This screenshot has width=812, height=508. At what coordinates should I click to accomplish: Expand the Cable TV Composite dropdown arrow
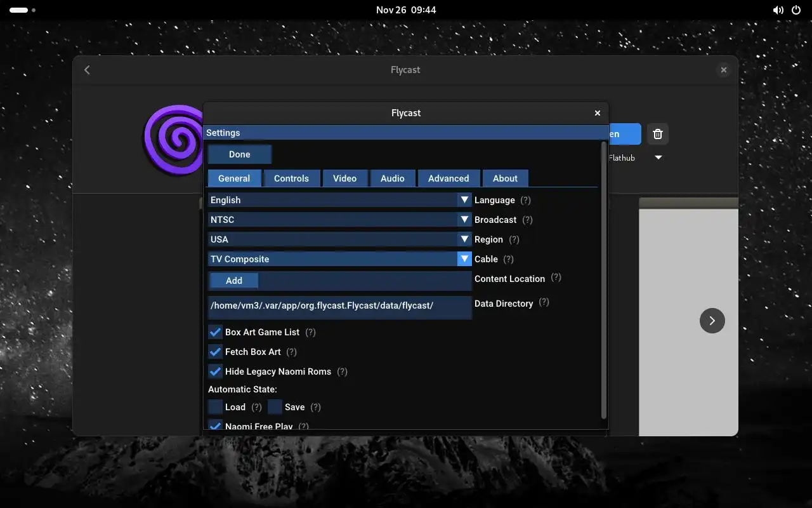click(x=464, y=259)
